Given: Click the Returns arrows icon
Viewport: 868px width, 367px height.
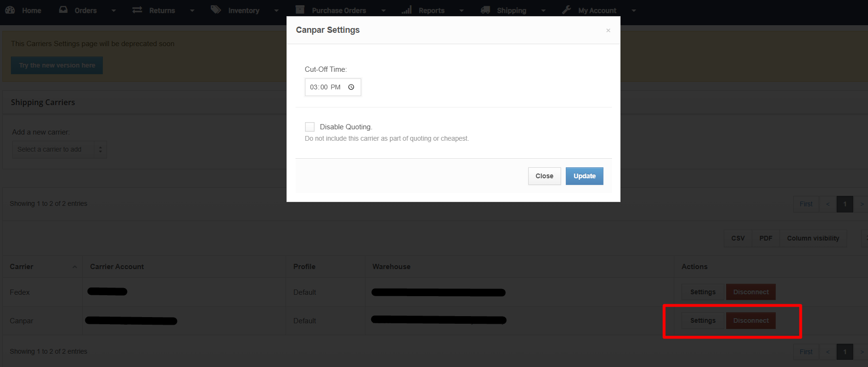Looking at the screenshot, I should (x=137, y=10).
